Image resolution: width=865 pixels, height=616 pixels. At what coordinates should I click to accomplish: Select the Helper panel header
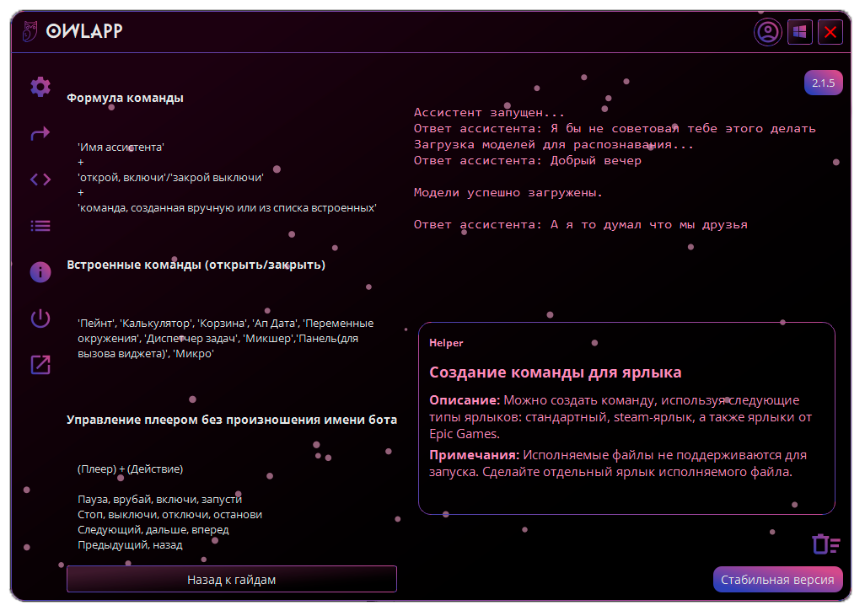pos(446,342)
